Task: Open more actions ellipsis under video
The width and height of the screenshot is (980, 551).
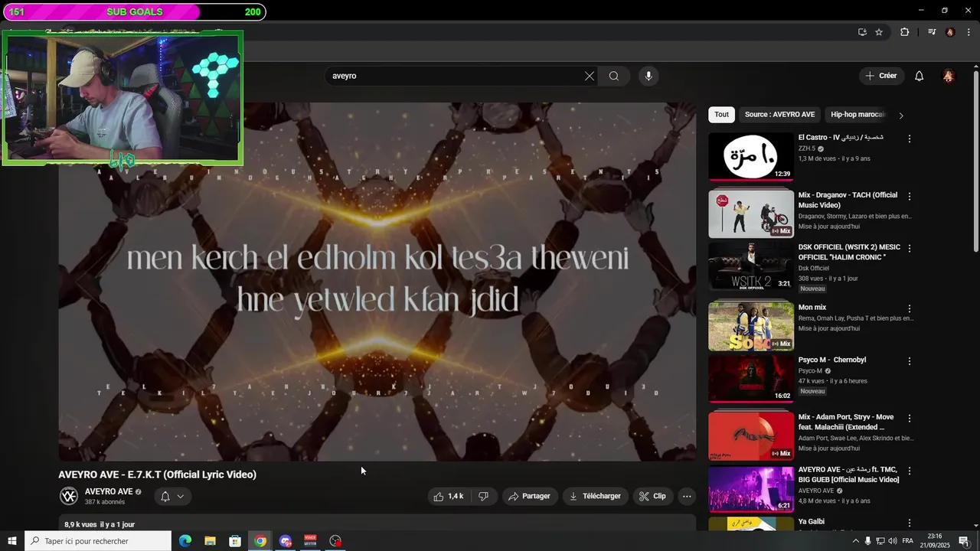Action: [x=687, y=496]
